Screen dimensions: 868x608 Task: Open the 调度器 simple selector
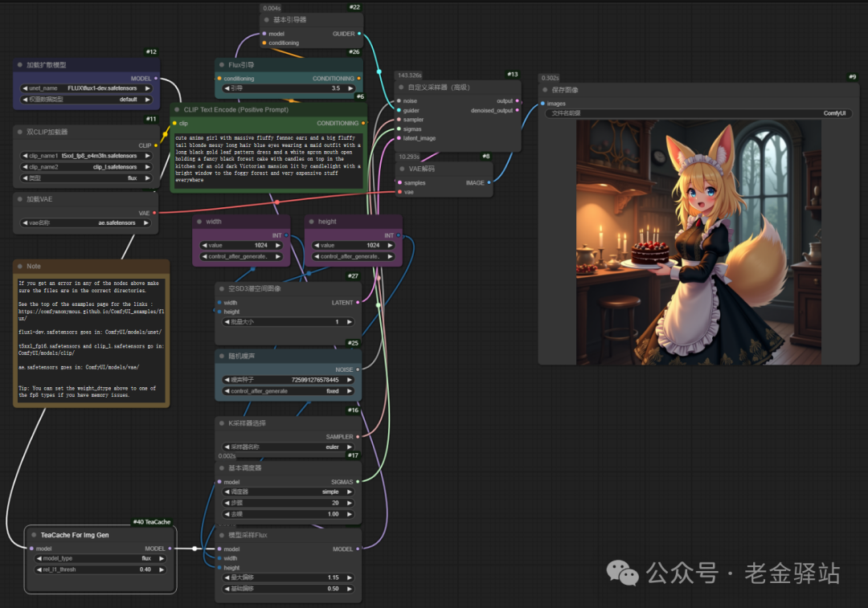[x=289, y=492]
